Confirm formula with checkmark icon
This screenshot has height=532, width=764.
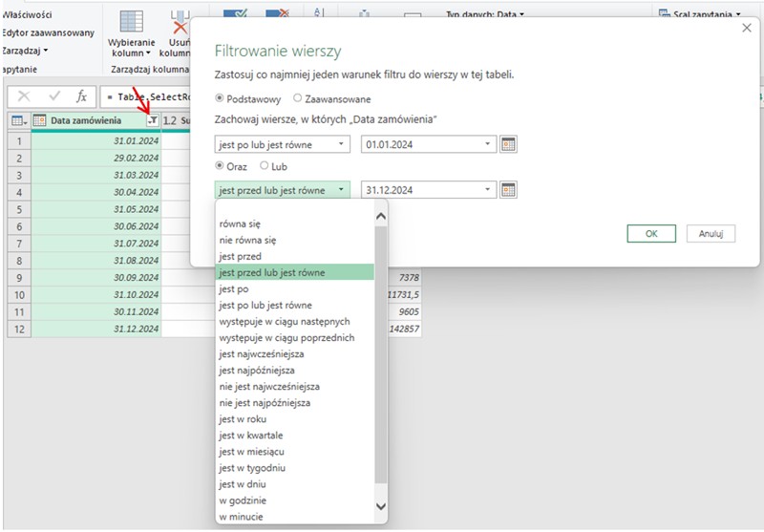click(x=54, y=96)
